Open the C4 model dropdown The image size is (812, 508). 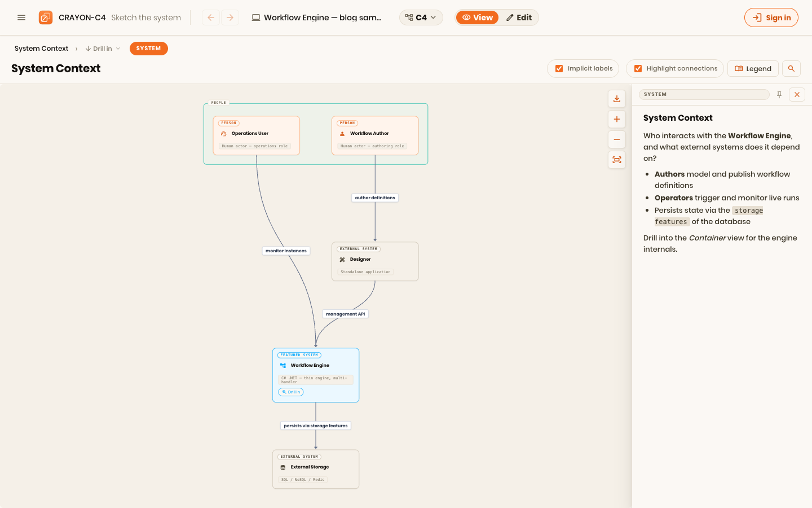point(421,17)
